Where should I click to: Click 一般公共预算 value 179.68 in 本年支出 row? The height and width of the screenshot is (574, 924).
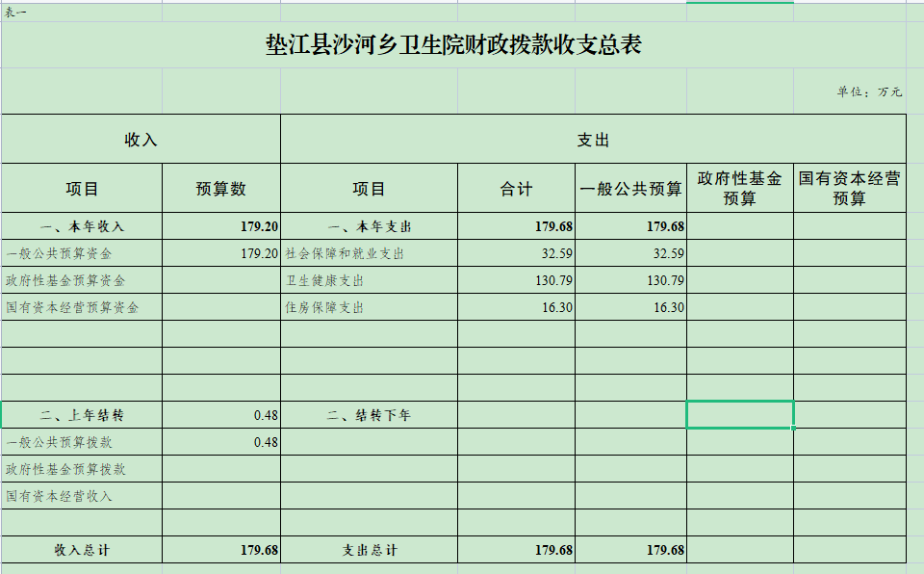[x=630, y=226]
